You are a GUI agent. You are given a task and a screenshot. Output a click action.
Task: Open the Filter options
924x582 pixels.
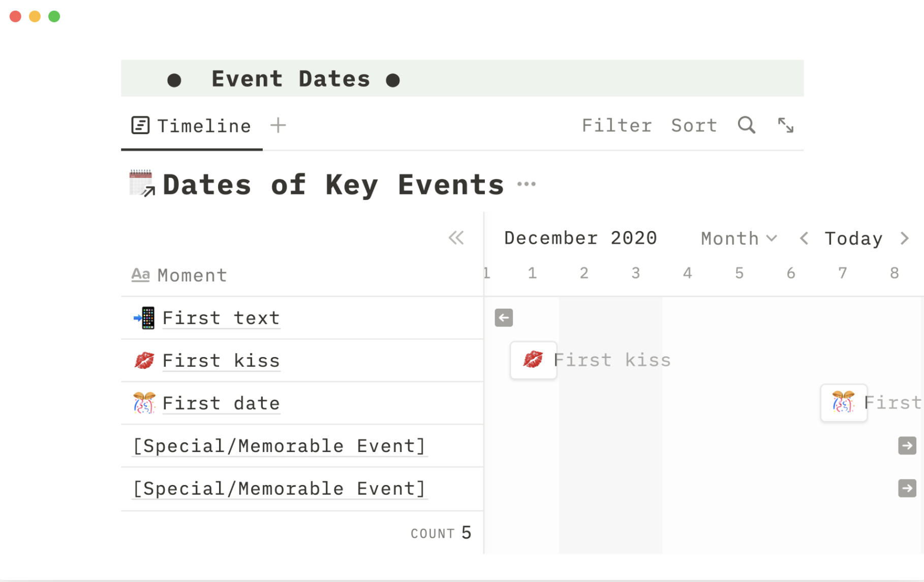[x=617, y=125]
